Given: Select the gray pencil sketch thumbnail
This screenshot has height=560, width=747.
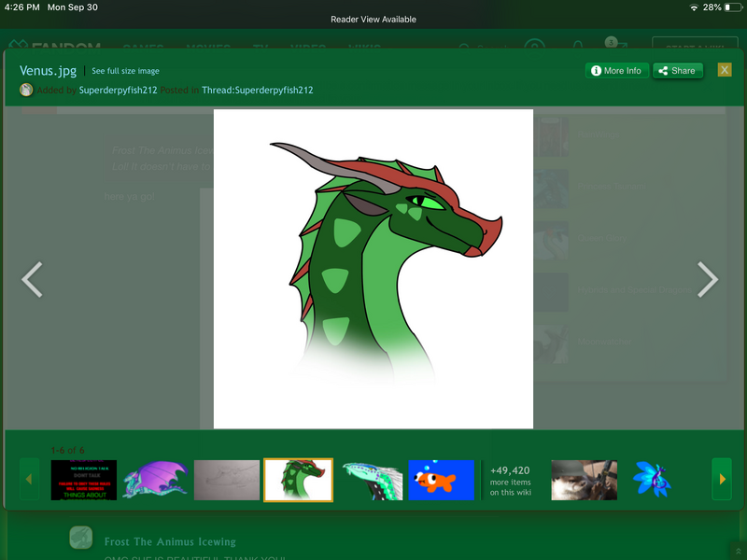Looking at the screenshot, I should (x=227, y=480).
